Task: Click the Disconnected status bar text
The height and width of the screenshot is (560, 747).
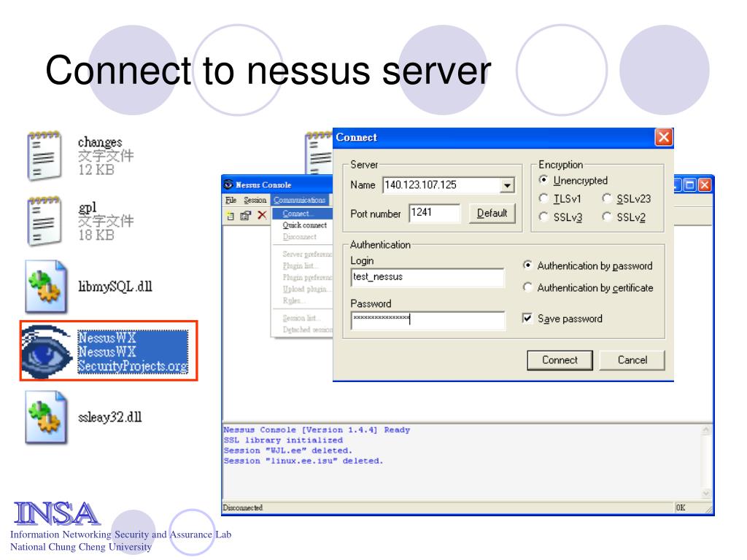Action: click(243, 507)
